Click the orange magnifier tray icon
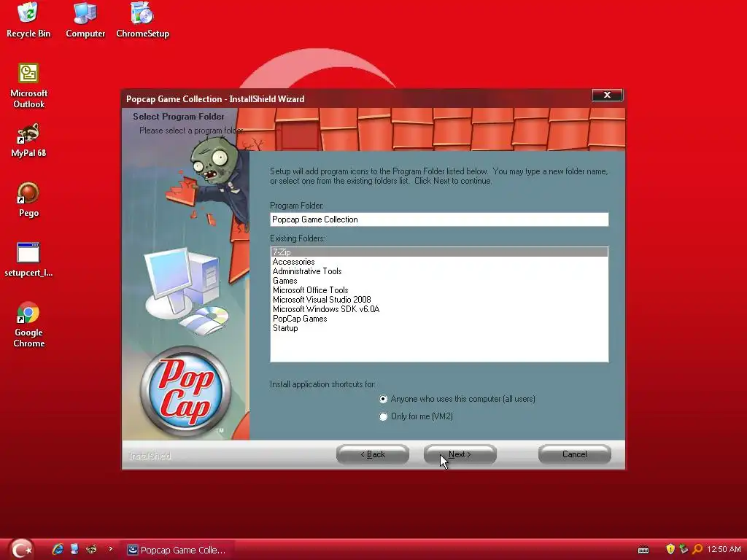This screenshot has height=560, width=747. (x=697, y=549)
